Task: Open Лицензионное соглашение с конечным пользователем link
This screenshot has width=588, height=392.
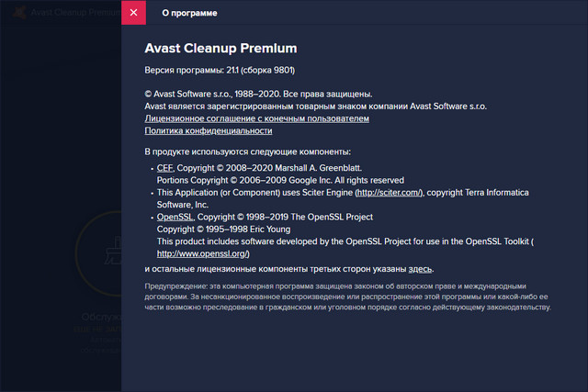Action: tap(256, 118)
